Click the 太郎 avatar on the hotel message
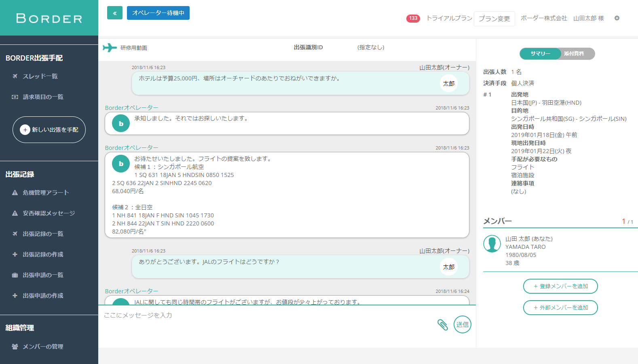The image size is (638, 364). pyautogui.click(x=448, y=84)
